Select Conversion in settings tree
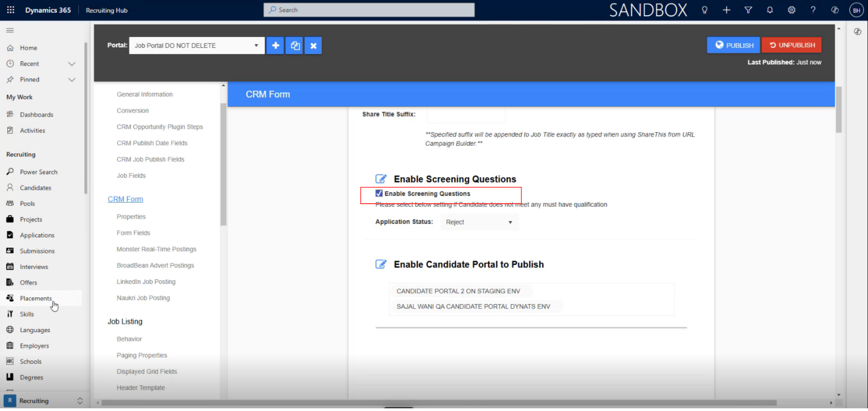 (132, 111)
